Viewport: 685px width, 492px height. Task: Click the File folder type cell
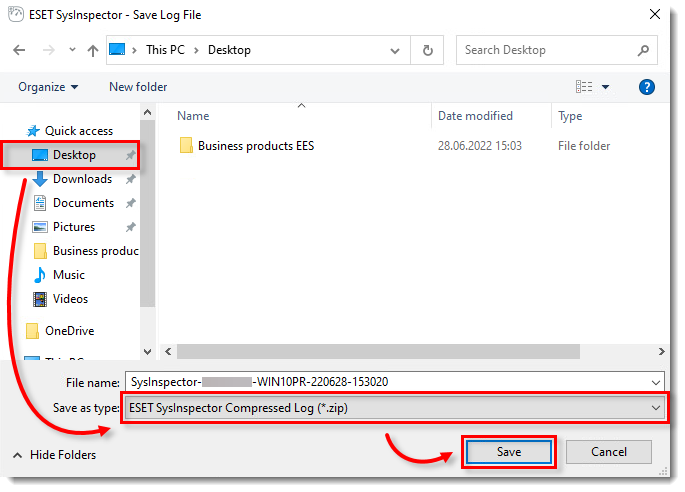[x=584, y=146]
